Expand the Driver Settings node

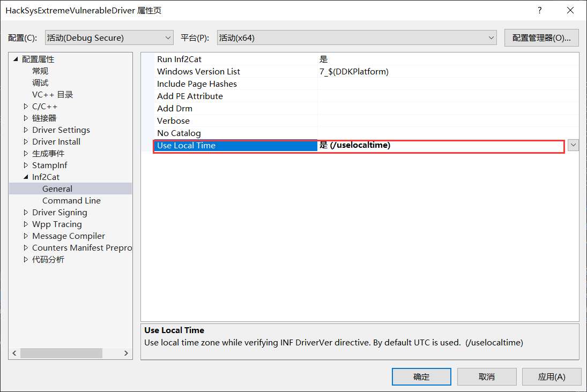[x=26, y=130]
